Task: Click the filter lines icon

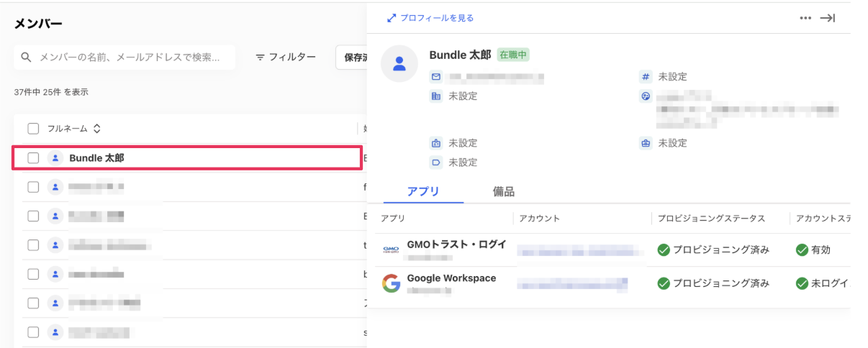Action: 261,58
